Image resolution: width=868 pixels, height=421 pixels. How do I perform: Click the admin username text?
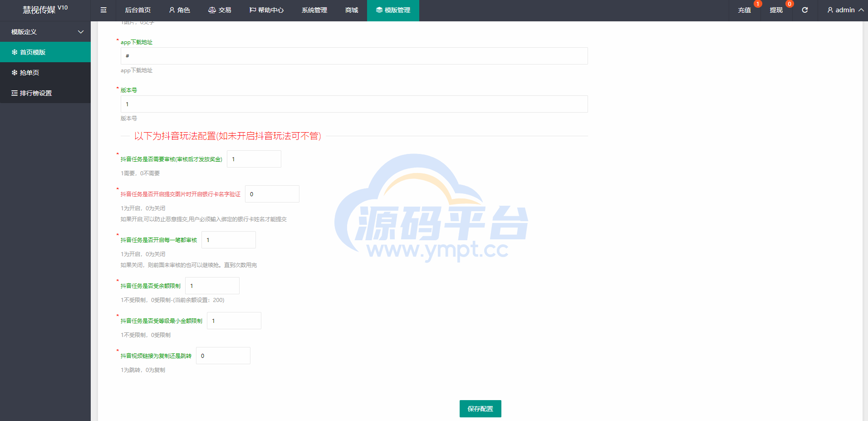[x=845, y=10]
